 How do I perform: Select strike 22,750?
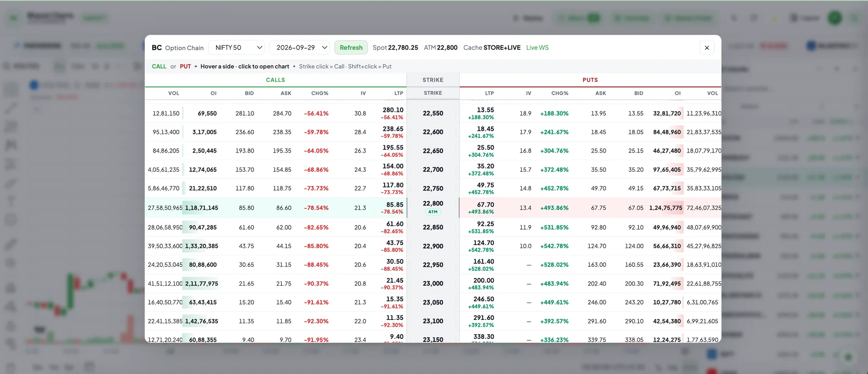(433, 188)
